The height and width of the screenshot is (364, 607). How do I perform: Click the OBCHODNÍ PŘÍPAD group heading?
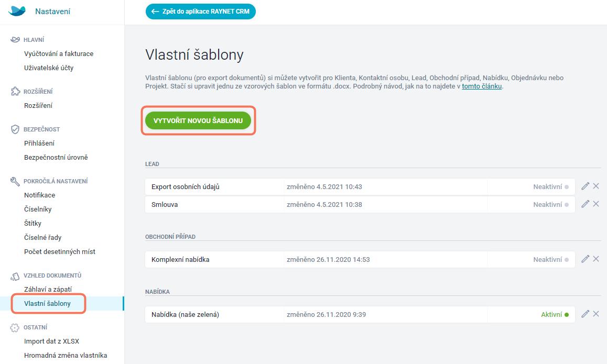coord(170,237)
